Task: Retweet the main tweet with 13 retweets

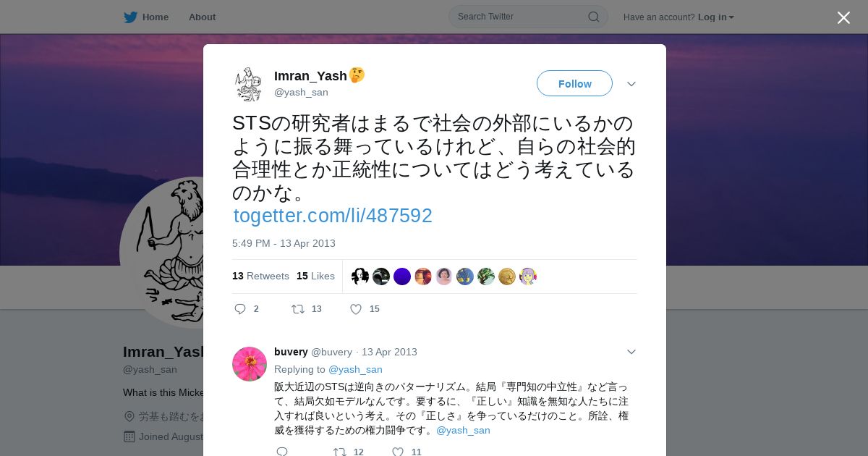Action: [298, 309]
